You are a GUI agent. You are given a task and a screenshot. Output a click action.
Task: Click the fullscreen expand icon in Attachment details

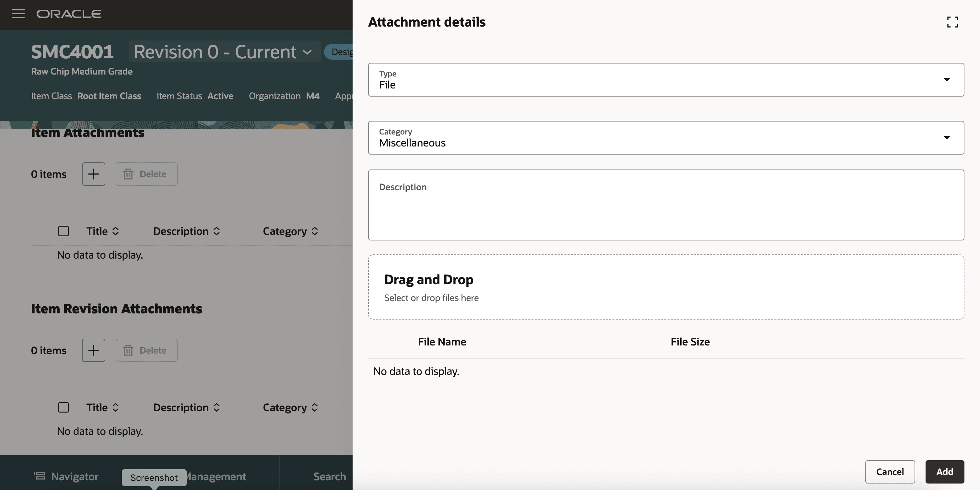pyautogui.click(x=952, y=22)
